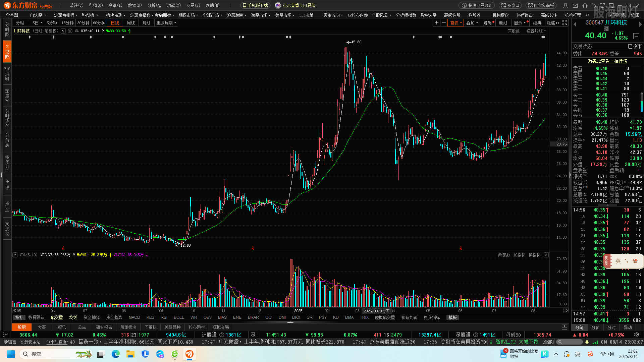
Task: Click the search box in bottom status bar
Action: (x=570, y=342)
